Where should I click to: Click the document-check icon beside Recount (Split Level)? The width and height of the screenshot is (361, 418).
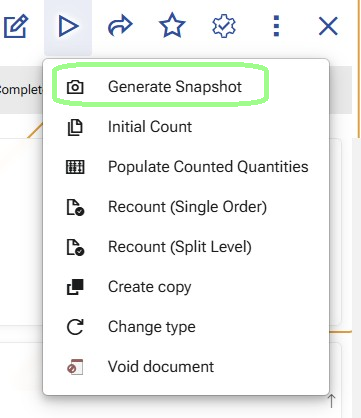76,247
